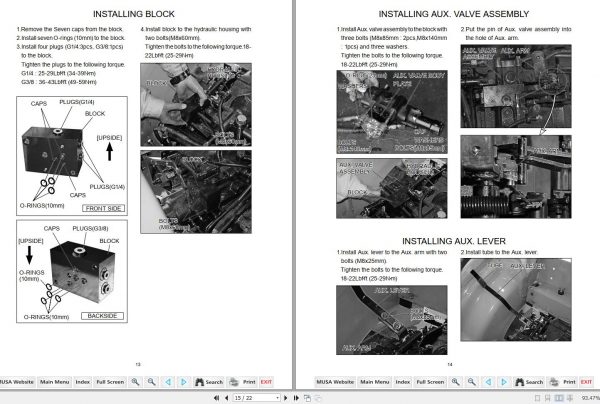This screenshot has height=404, width=600.
Task: Go to previous page using left page blue arrow
Action: [x=168, y=382]
